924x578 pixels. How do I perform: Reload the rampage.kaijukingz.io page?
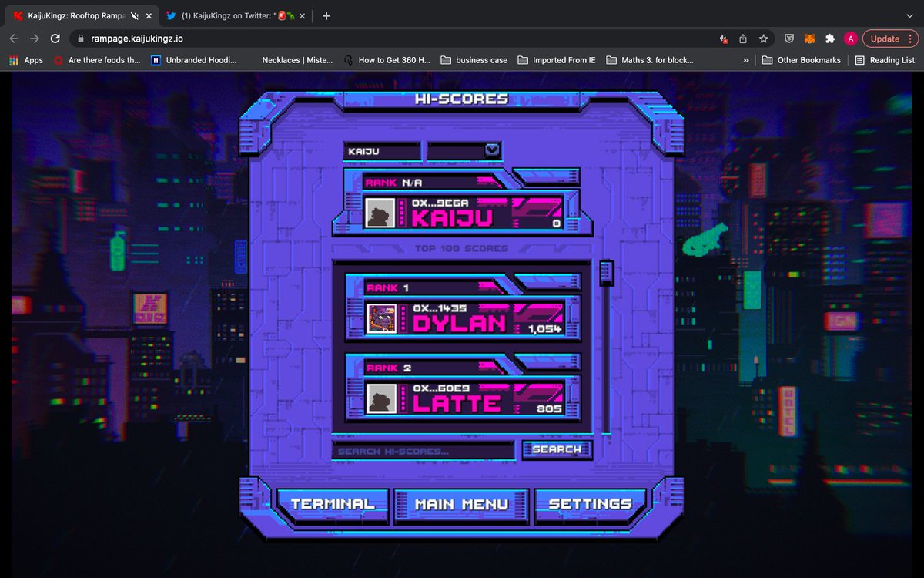[55, 39]
